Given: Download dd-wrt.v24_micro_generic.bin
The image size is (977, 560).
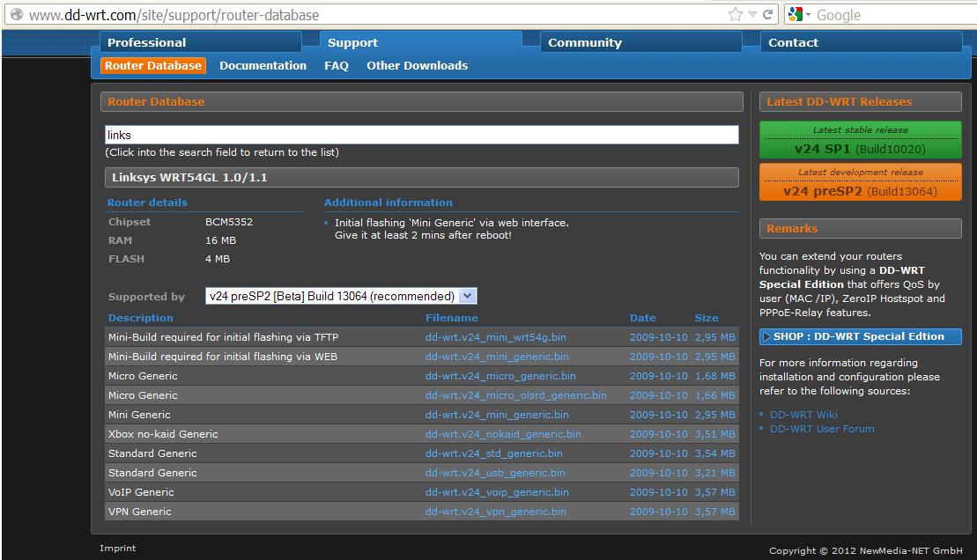Looking at the screenshot, I should pyautogui.click(x=500, y=376).
